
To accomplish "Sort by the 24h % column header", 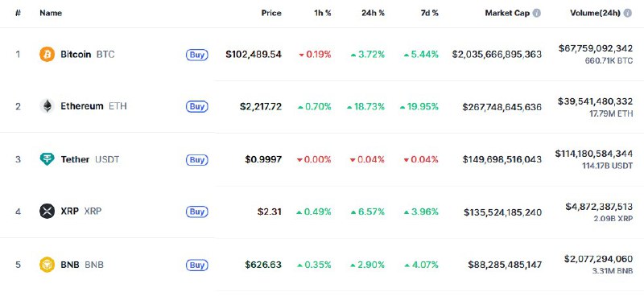I will tap(373, 13).
